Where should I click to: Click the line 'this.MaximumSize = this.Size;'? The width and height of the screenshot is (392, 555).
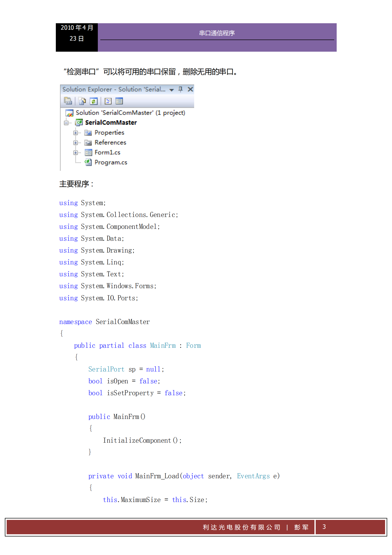[155, 500]
